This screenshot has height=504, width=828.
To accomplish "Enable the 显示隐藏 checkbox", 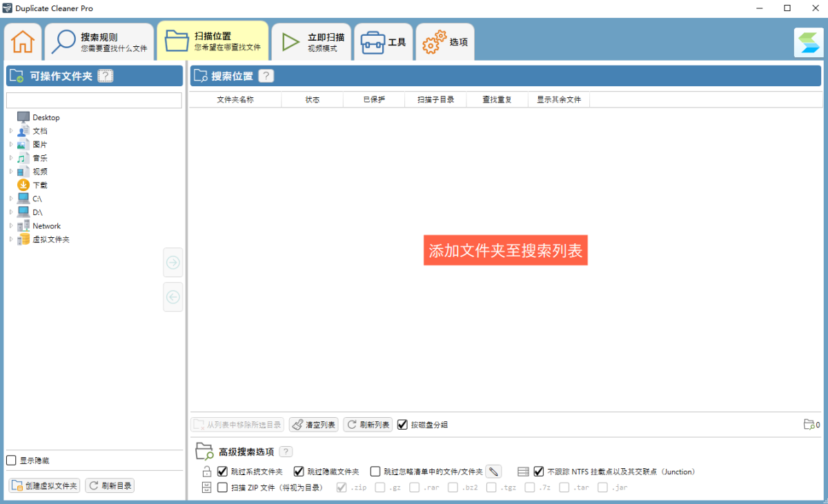I will coord(11,461).
